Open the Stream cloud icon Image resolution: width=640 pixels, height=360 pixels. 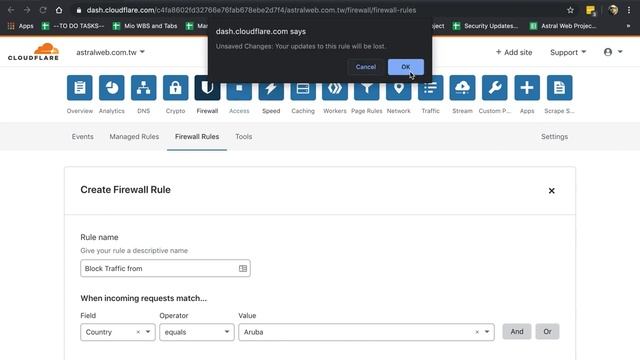462,88
